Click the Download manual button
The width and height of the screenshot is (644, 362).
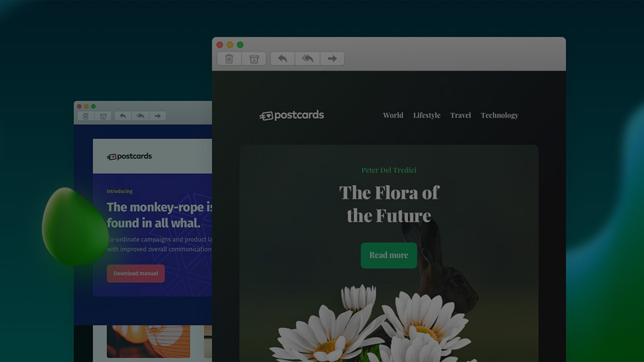(136, 273)
